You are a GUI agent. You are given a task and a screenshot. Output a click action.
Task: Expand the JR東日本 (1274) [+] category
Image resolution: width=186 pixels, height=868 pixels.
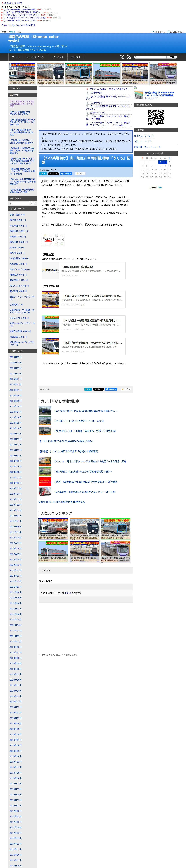[19, 231]
